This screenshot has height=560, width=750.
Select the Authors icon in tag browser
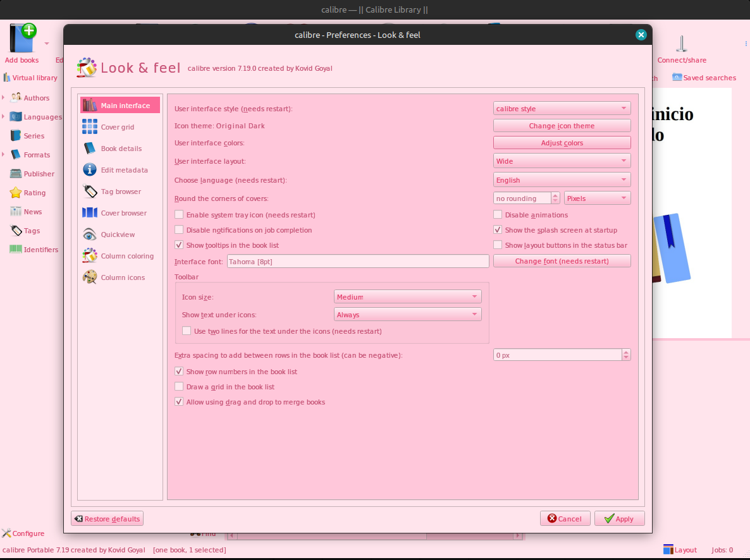[16, 97]
